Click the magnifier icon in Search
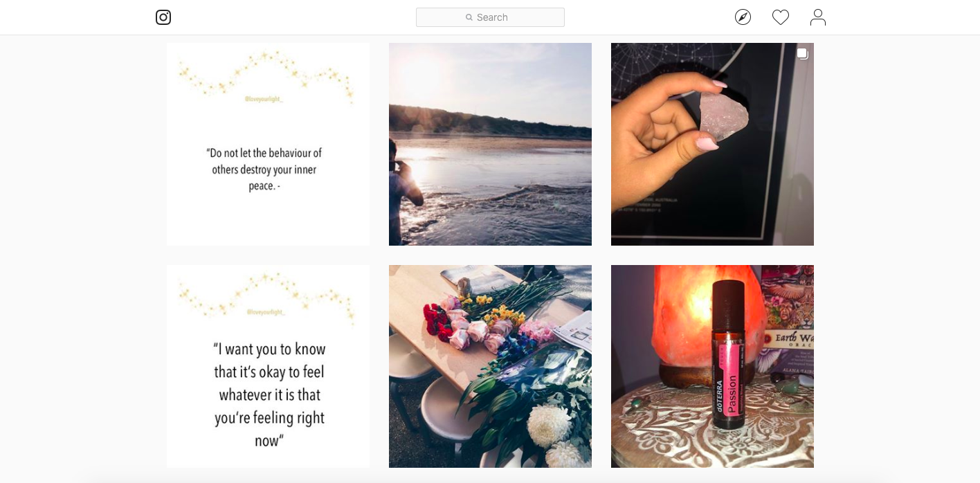This screenshot has width=980, height=483. pyautogui.click(x=469, y=17)
